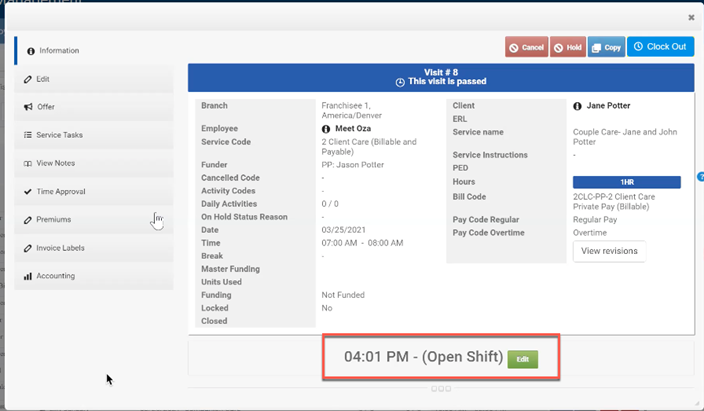Show the Accounting tab
This screenshot has height=411, width=704.
pyautogui.click(x=55, y=276)
